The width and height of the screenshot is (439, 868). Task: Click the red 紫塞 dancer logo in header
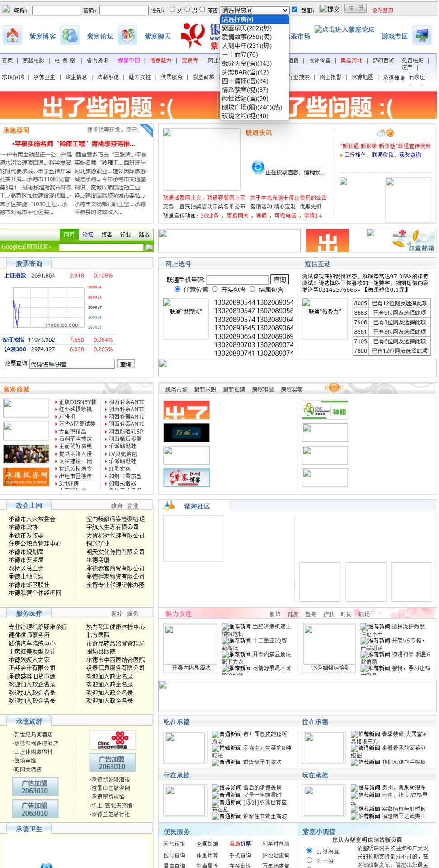pos(193,35)
